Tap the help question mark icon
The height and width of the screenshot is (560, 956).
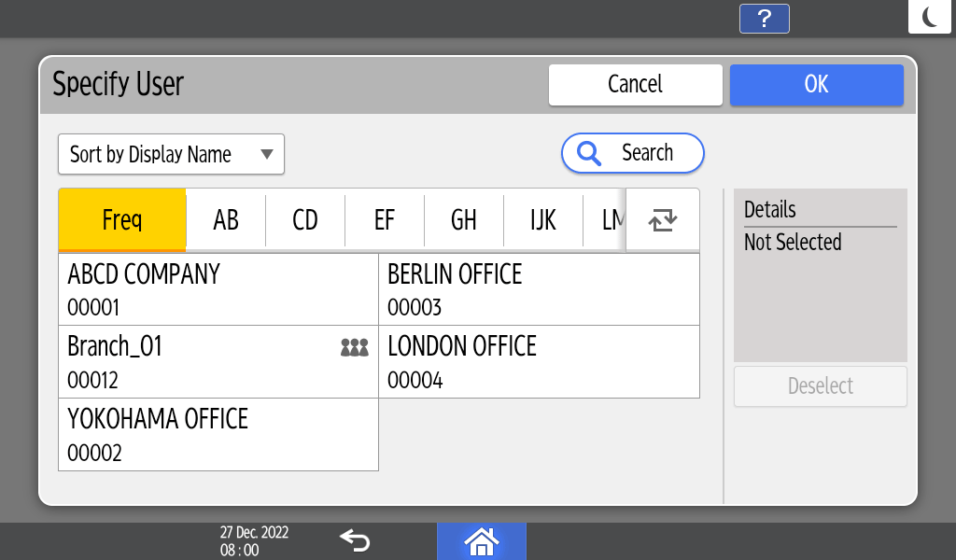click(764, 19)
